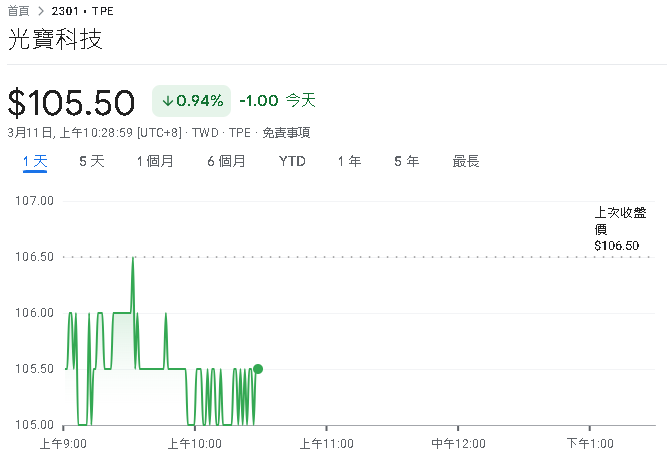The width and height of the screenshot is (667, 463).
Task: Click the chart's 106.50 price spike peak
Action: click(133, 258)
